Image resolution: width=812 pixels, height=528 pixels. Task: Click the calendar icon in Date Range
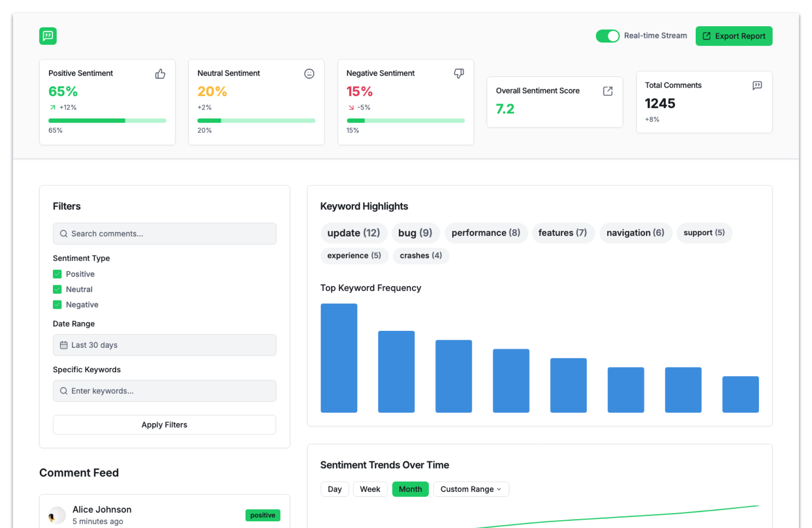pyautogui.click(x=63, y=345)
